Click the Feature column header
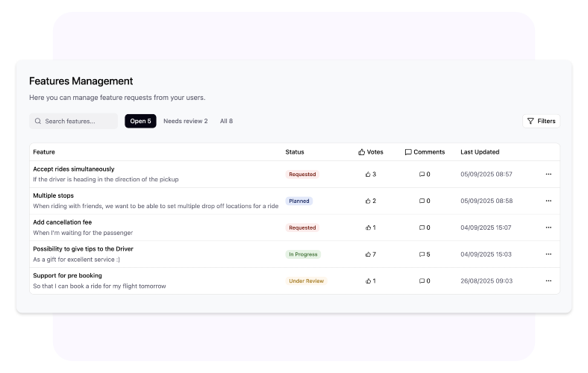This screenshot has height=373, width=588. pos(44,152)
